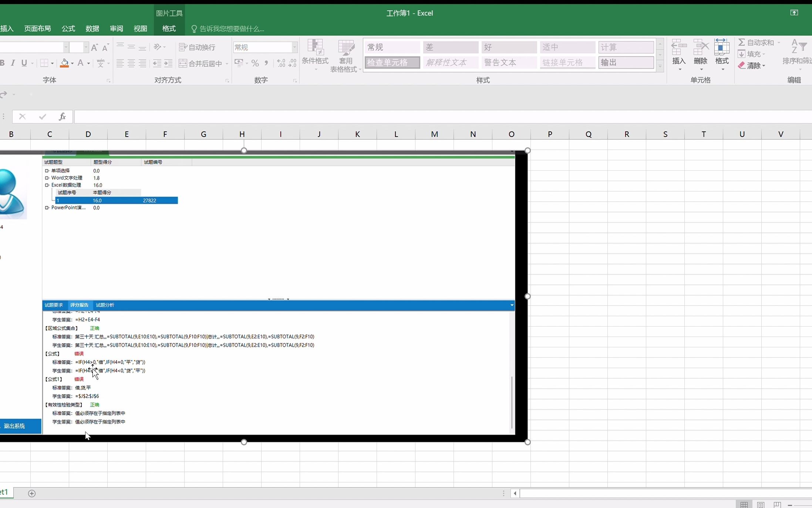812x508 pixels.
Task: Increase font size with large A icon
Action: pyautogui.click(x=94, y=47)
